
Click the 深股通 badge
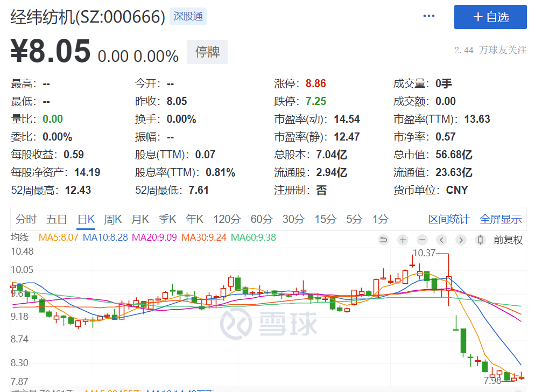click(188, 17)
